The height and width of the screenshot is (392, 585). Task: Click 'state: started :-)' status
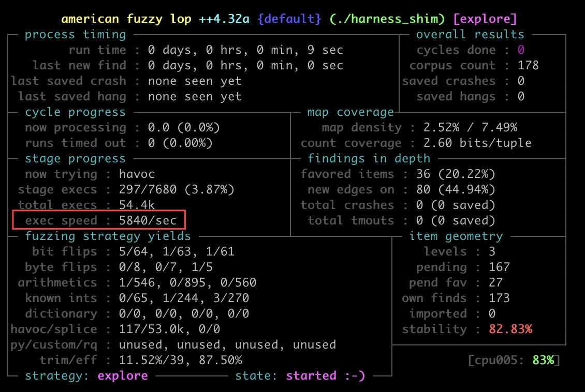[x=300, y=375]
